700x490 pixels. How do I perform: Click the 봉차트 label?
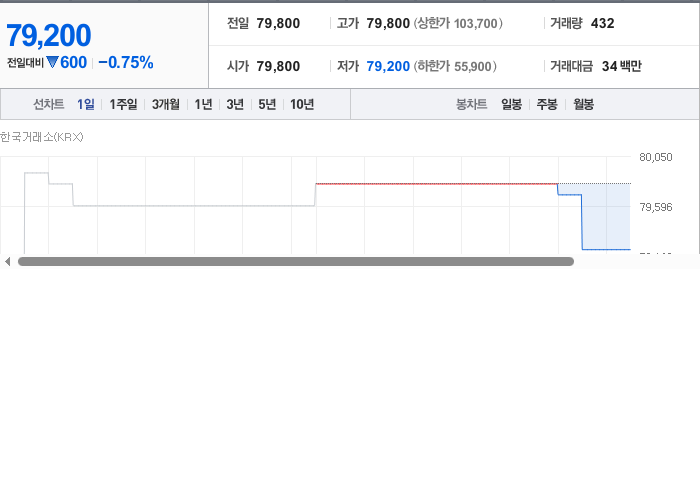pos(471,104)
